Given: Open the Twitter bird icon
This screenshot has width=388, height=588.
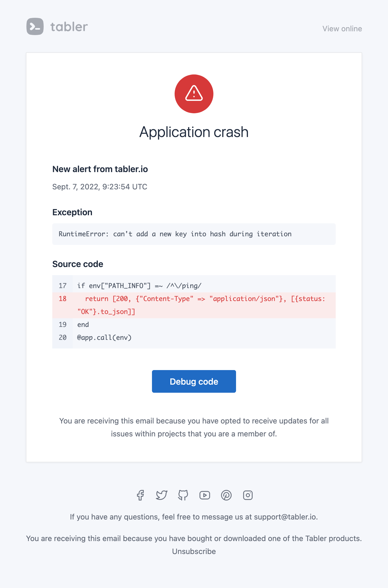Looking at the screenshot, I should point(162,495).
